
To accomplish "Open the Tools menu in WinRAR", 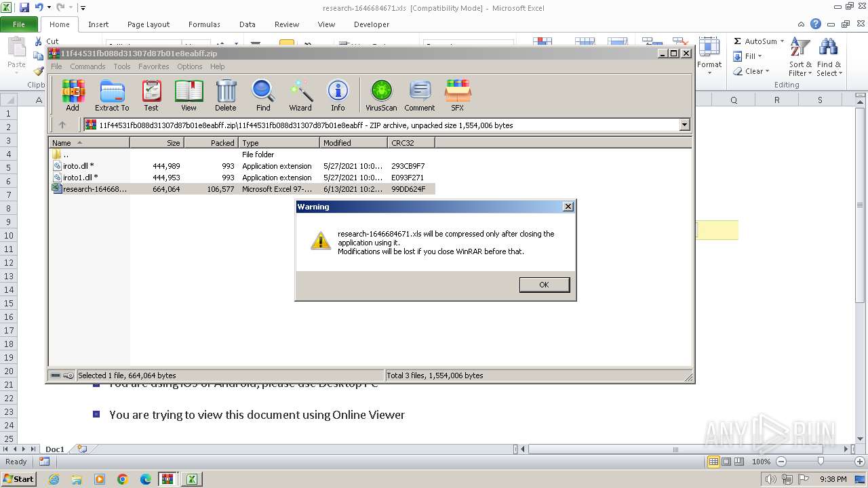I will pyautogui.click(x=122, y=66).
